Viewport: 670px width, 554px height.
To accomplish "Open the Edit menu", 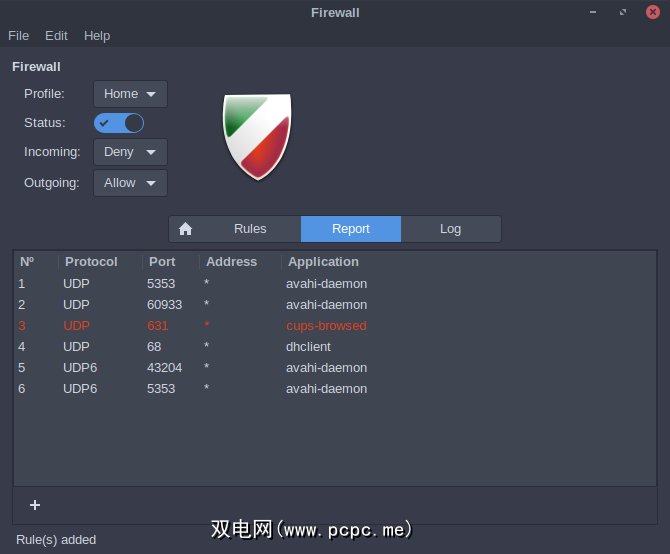I will (x=56, y=36).
